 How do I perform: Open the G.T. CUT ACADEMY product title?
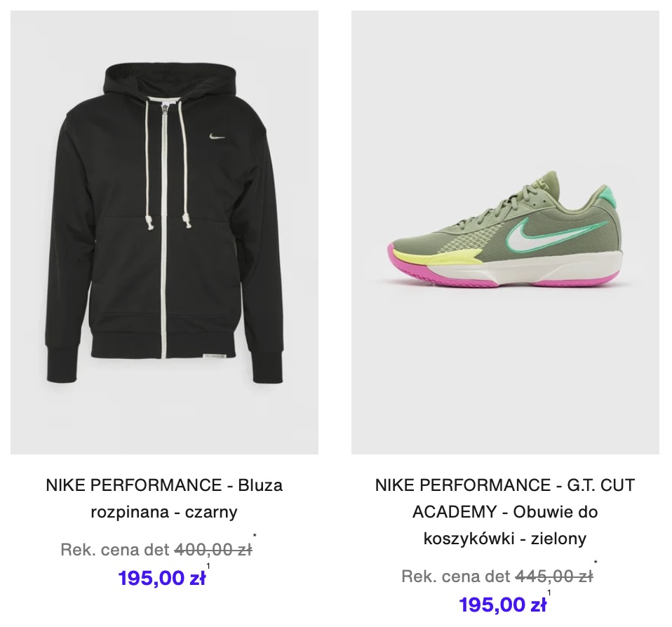point(505,512)
